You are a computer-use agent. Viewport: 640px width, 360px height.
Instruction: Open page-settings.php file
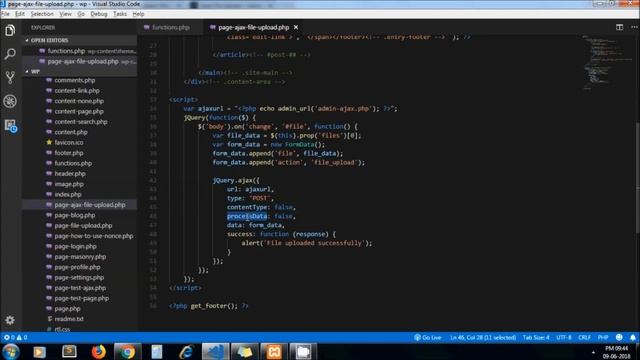(x=79, y=278)
